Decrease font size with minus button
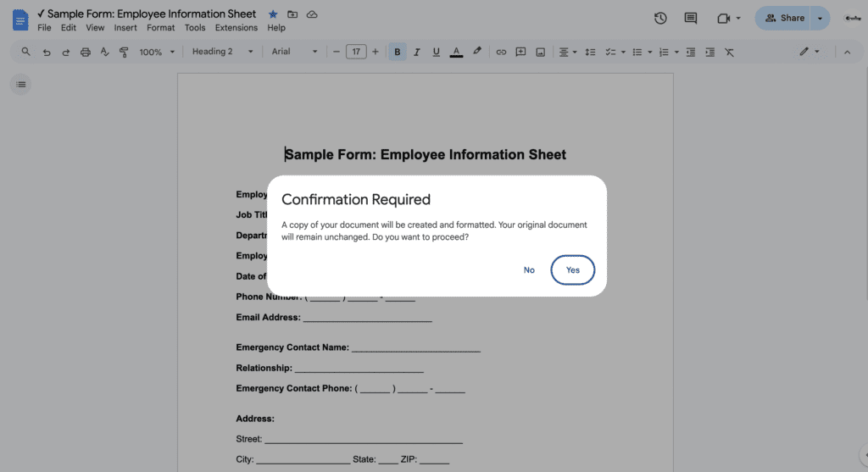 coord(336,52)
